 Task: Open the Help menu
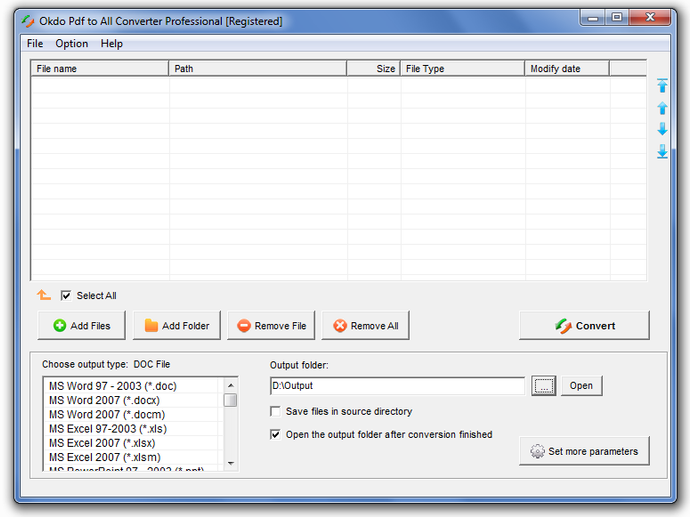[111, 44]
